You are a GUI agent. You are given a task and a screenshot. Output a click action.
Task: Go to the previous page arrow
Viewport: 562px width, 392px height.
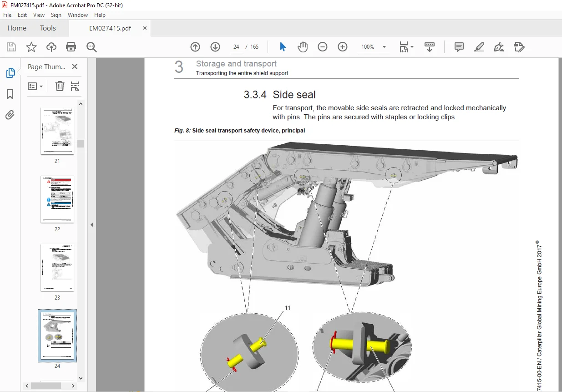click(195, 47)
